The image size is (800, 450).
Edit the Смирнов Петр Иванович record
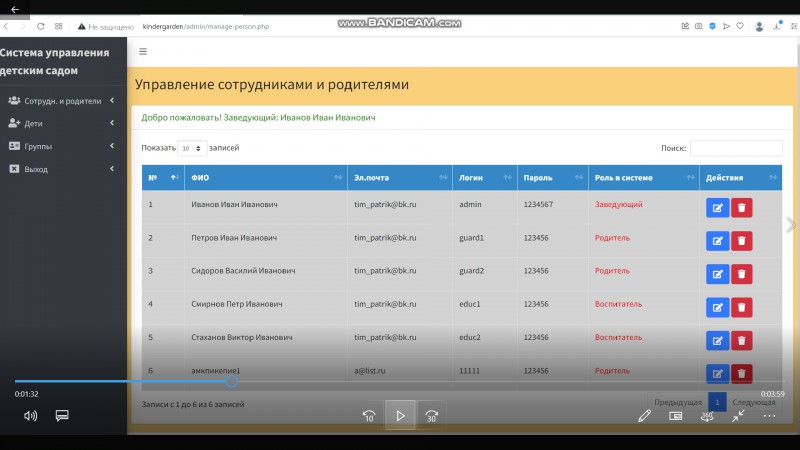pyautogui.click(x=717, y=307)
